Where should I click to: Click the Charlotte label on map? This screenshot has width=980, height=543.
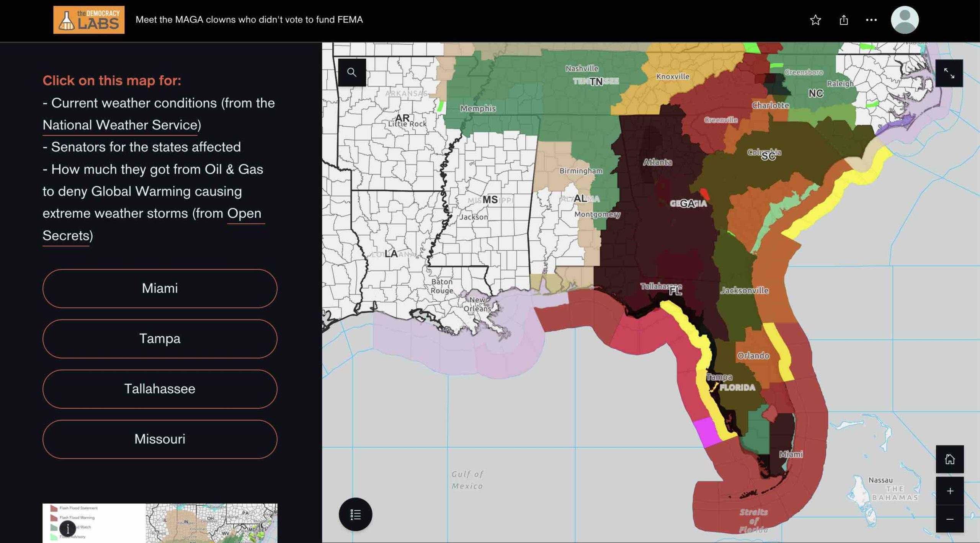coord(770,105)
